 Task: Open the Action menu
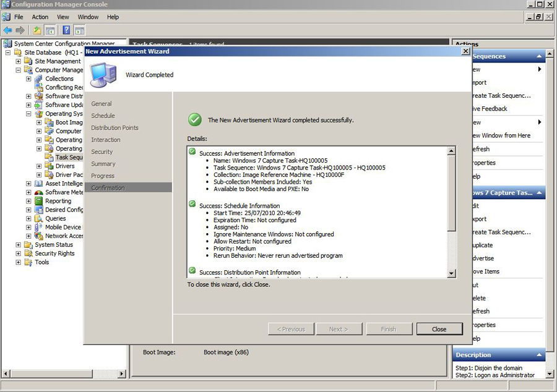coord(40,17)
